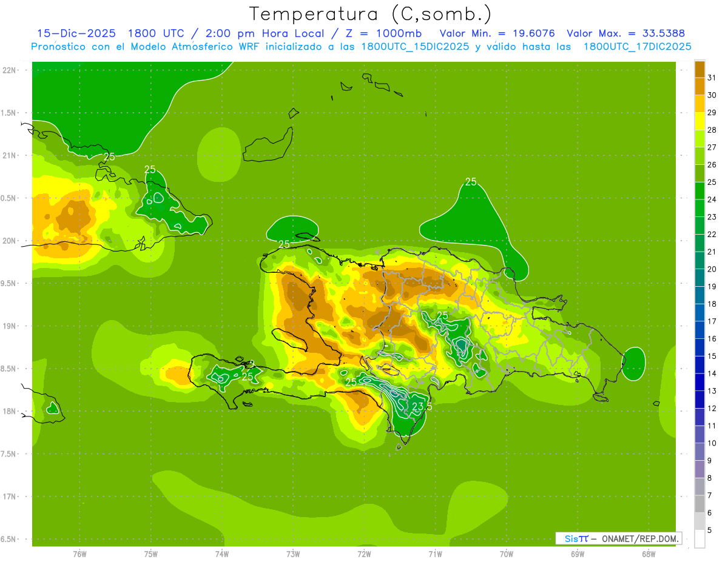Click the '70W' longitude label
This screenshot has width=728, height=562.
click(x=507, y=554)
